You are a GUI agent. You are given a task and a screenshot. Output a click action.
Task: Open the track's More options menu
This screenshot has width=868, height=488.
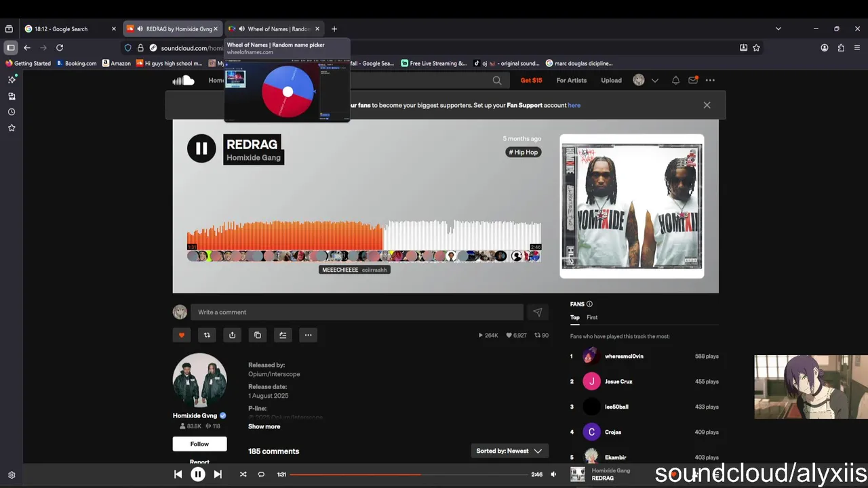[x=308, y=335]
